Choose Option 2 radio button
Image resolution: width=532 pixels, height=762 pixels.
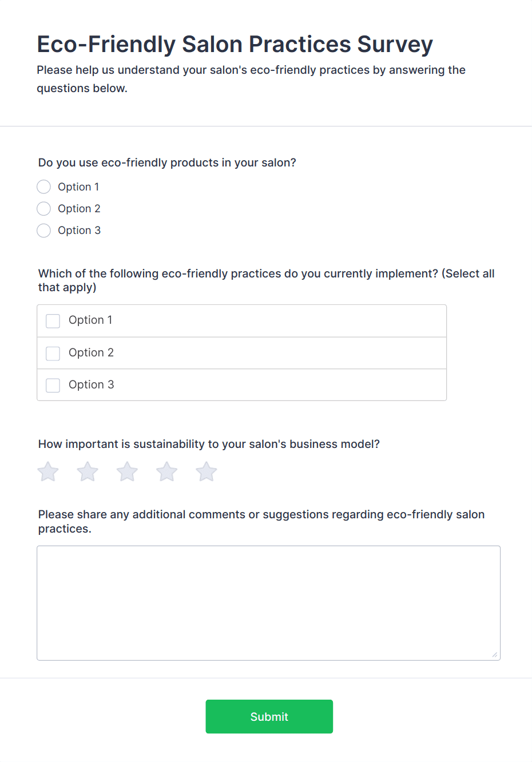coord(43,208)
